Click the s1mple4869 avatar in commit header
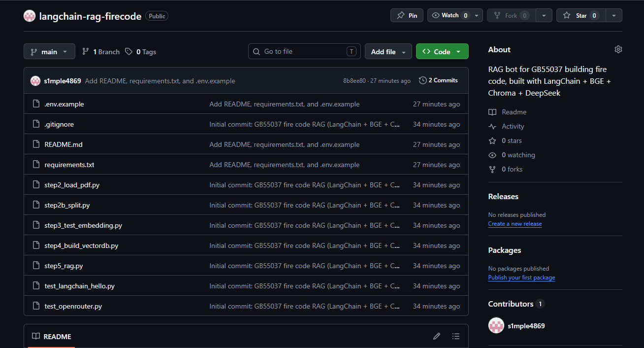 pyautogui.click(x=35, y=81)
